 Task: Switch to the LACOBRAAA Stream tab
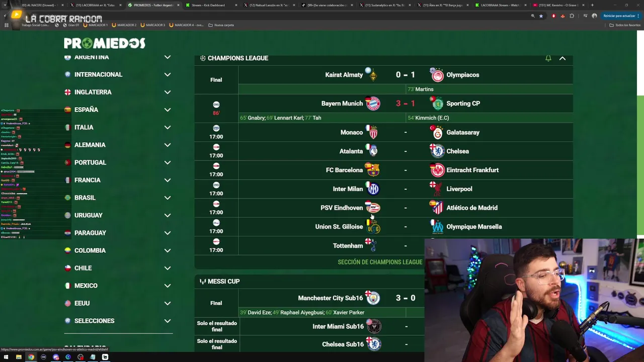point(502,5)
